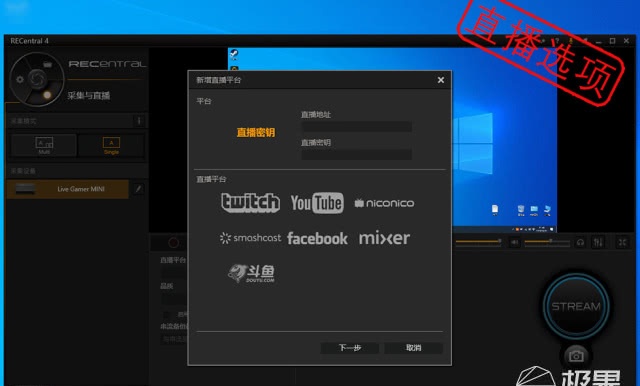This screenshot has width=640, height=386.
Task: Adjust the left orange volume slider
Action: [x=478, y=242]
